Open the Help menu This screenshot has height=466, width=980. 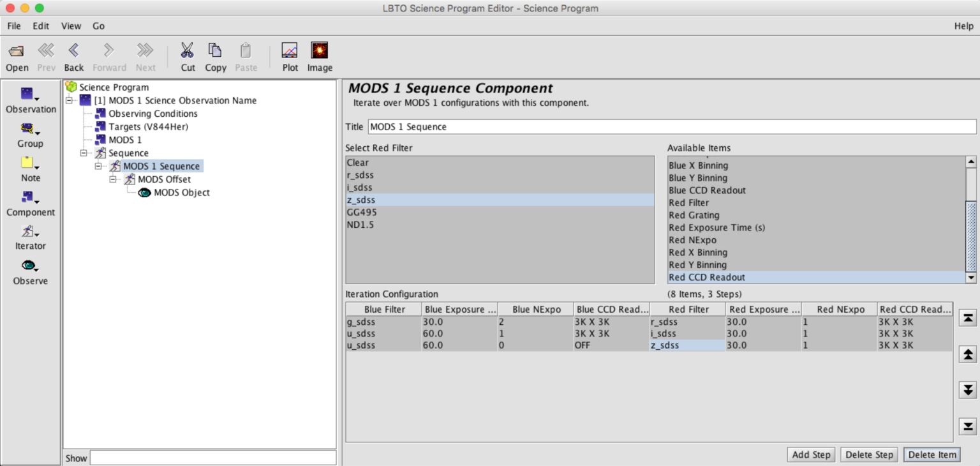point(963,26)
